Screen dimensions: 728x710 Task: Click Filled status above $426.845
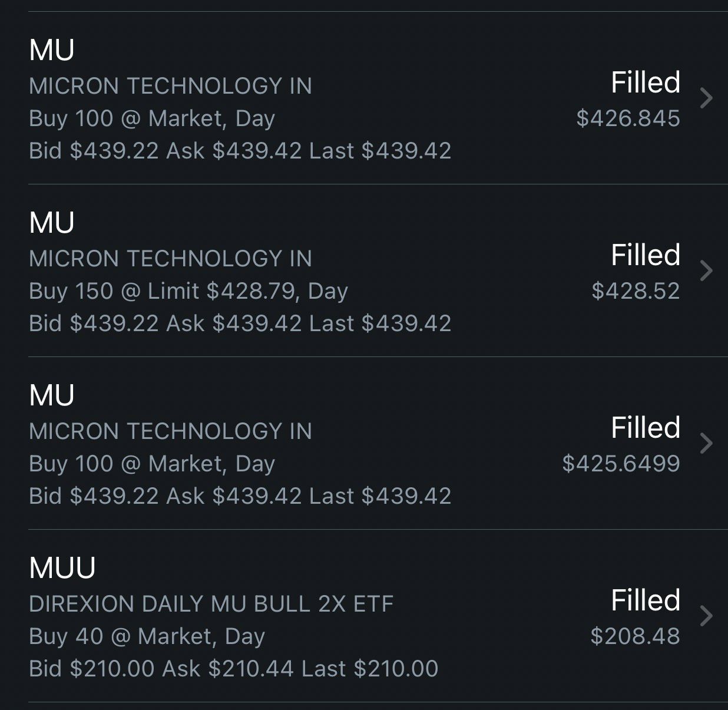(x=645, y=82)
